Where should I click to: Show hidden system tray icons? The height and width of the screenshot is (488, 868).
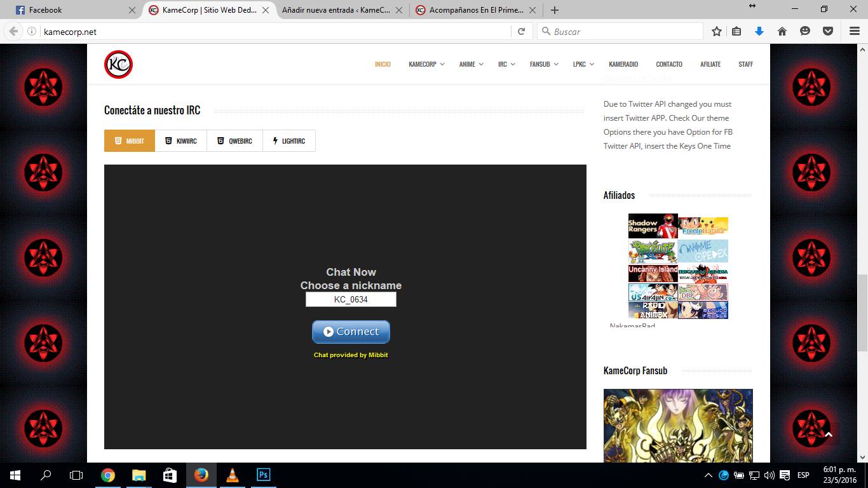(x=709, y=475)
